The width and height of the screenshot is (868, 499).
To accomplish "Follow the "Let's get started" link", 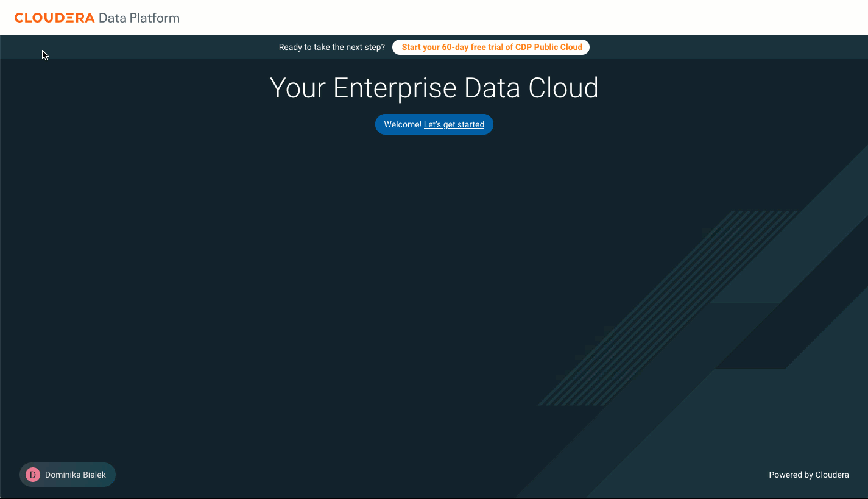I will coord(454,124).
